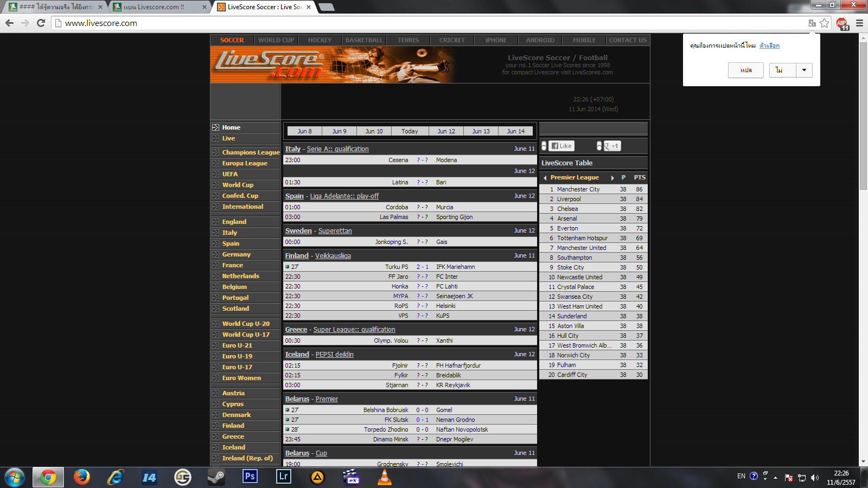Reload the page with the refresh icon
The image size is (868, 488).
tap(41, 23)
